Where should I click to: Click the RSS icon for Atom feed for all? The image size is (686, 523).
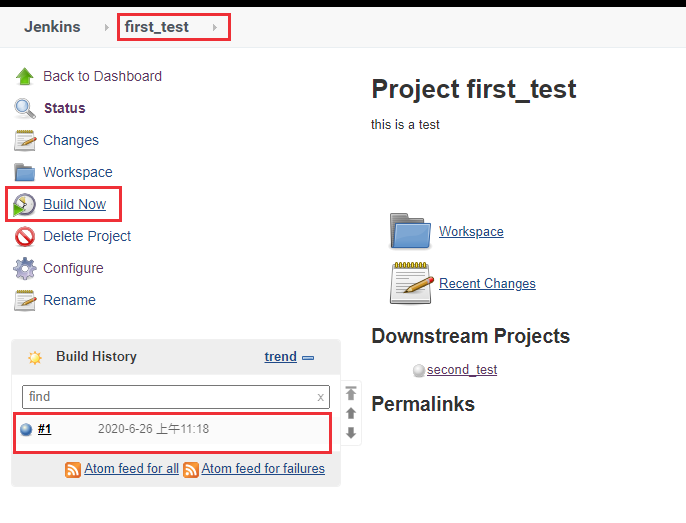tap(73, 470)
